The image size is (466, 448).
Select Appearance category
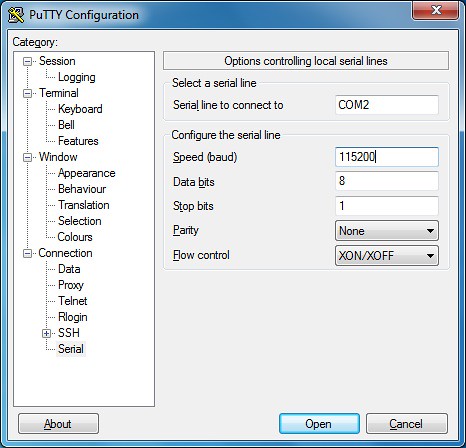(86, 173)
